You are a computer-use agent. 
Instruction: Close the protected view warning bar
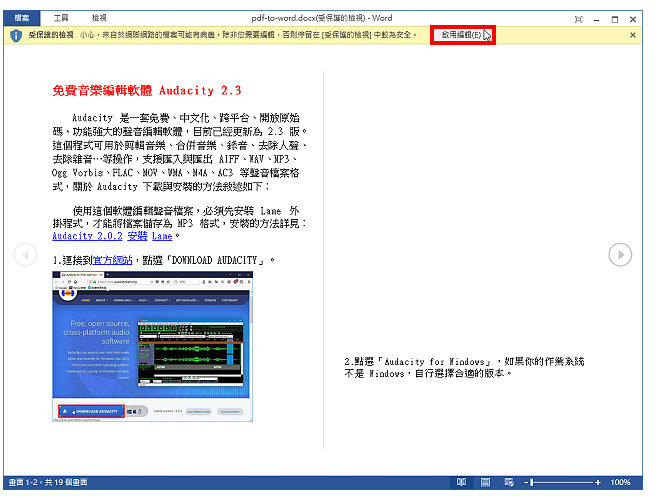pos(633,35)
